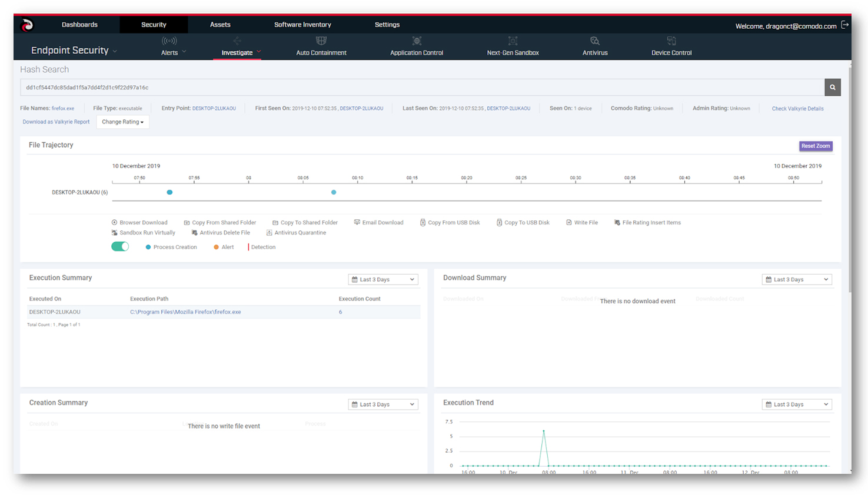Click the Reset Zoom button
The width and height of the screenshot is (868, 495).
coord(816,146)
